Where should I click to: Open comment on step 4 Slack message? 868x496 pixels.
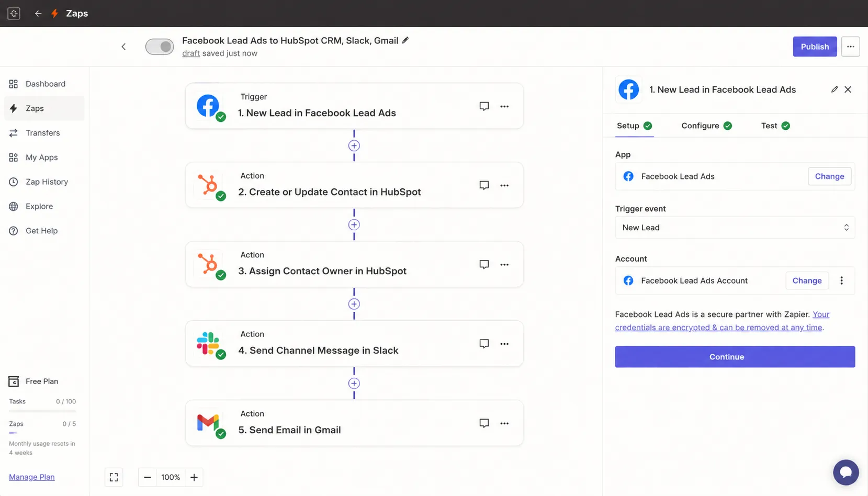pos(484,344)
